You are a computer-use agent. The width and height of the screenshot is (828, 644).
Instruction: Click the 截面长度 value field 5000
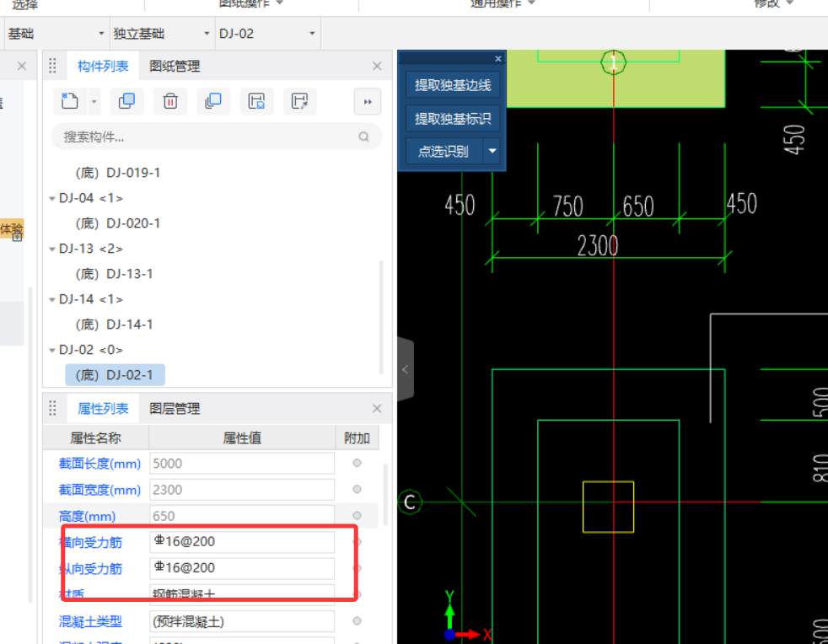pyautogui.click(x=242, y=464)
